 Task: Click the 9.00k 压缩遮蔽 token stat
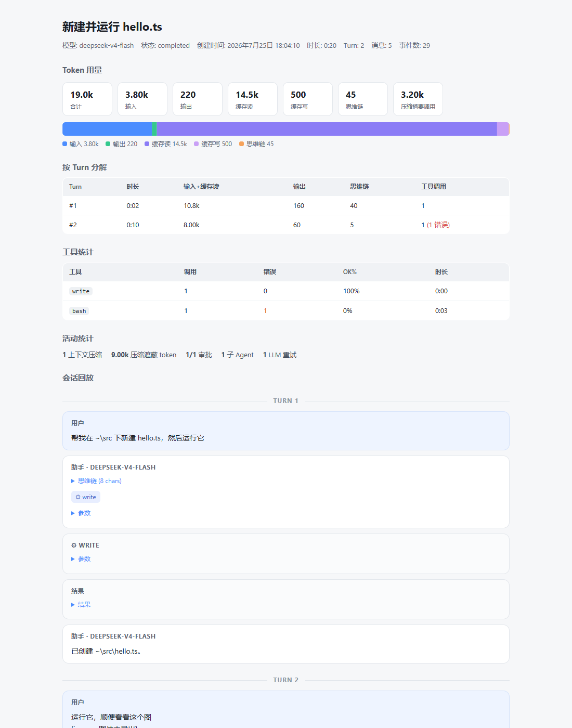pyautogui.click(x=144, y=355)
